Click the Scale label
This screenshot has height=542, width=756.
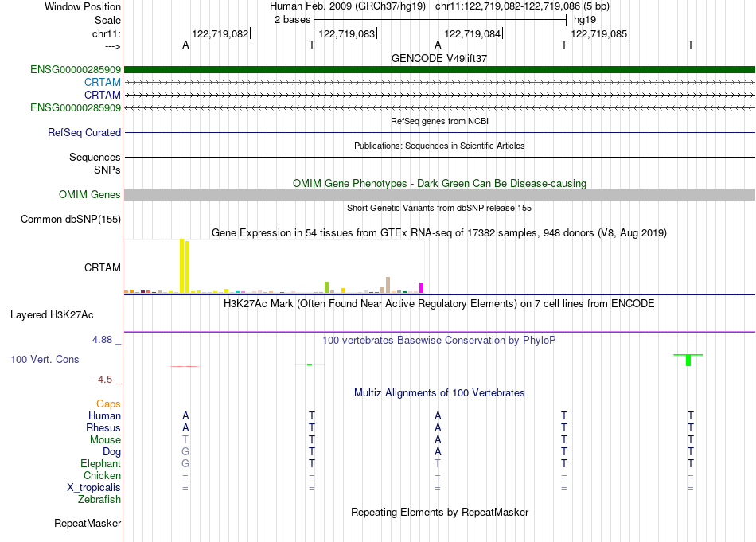coord(107,20)
